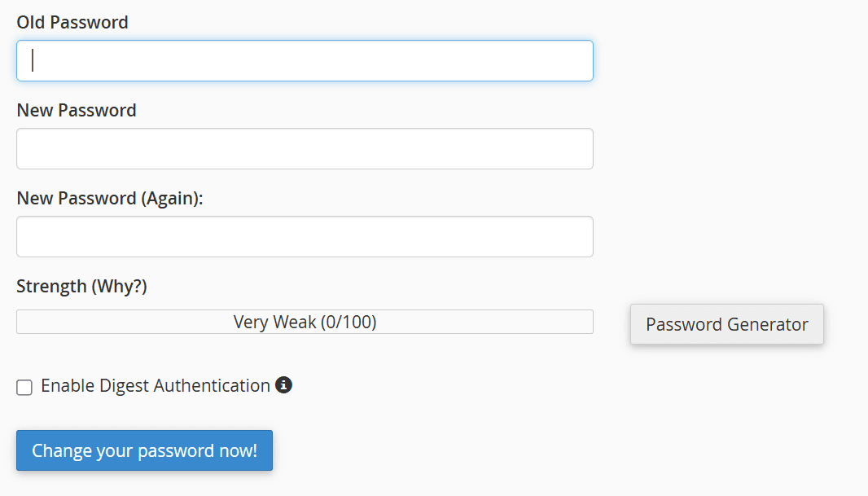
Task: Click the 'New Password (Again):' label
Action: [x=109, y=199]
